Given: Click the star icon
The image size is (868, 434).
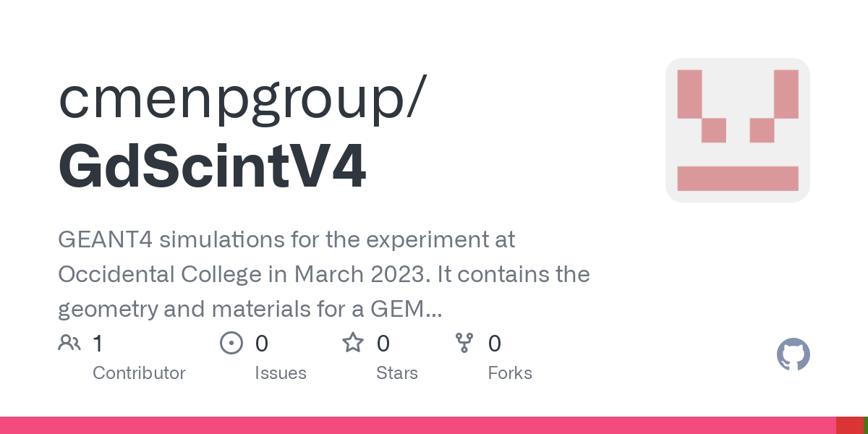Looking at the screenshot, I should pos(353,342).
